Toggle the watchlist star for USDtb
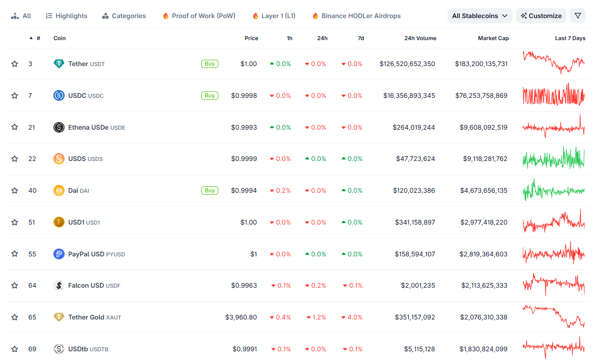The height and width of the screenshot is (364, 609). click(14, 349)
